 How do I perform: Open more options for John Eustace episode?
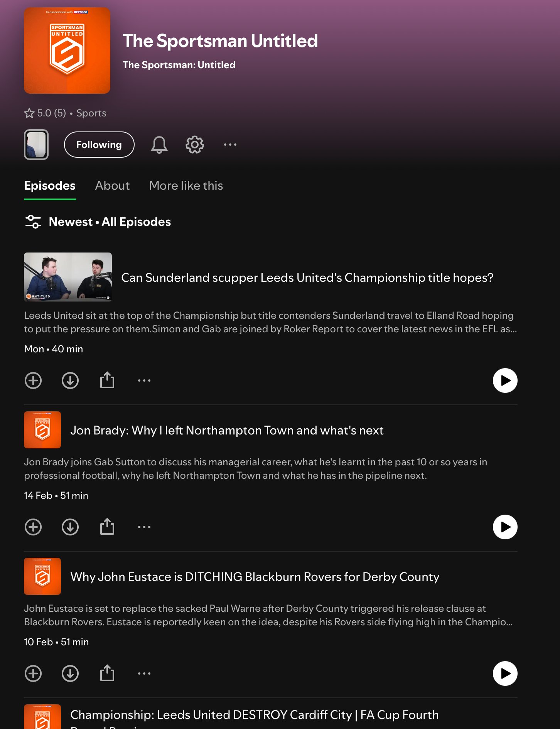(x=144, y=673)
